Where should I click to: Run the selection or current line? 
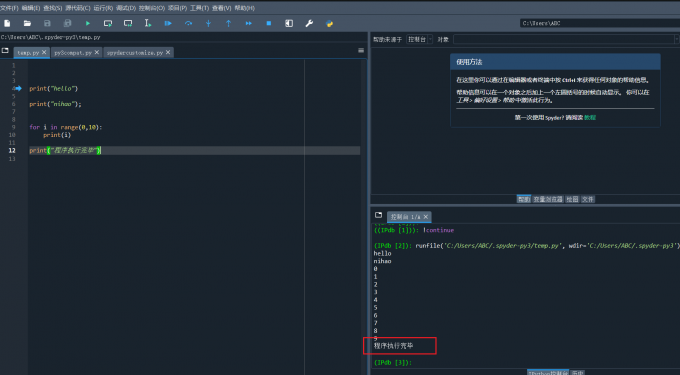click(148, 23)
